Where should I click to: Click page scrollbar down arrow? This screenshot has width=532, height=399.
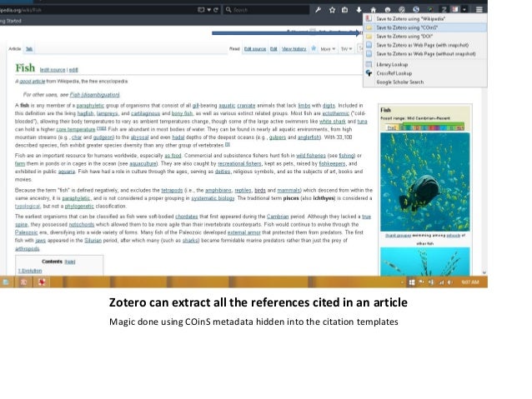(484, 272)
